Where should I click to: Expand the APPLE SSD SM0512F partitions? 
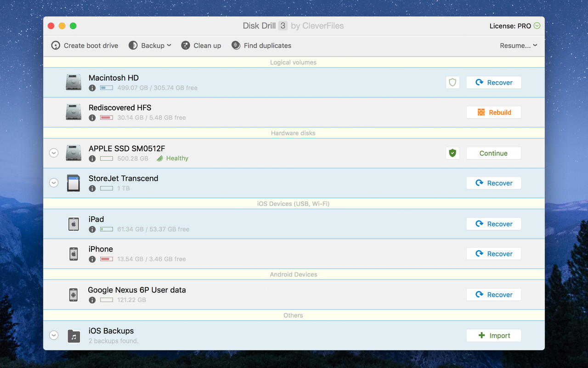54,153
